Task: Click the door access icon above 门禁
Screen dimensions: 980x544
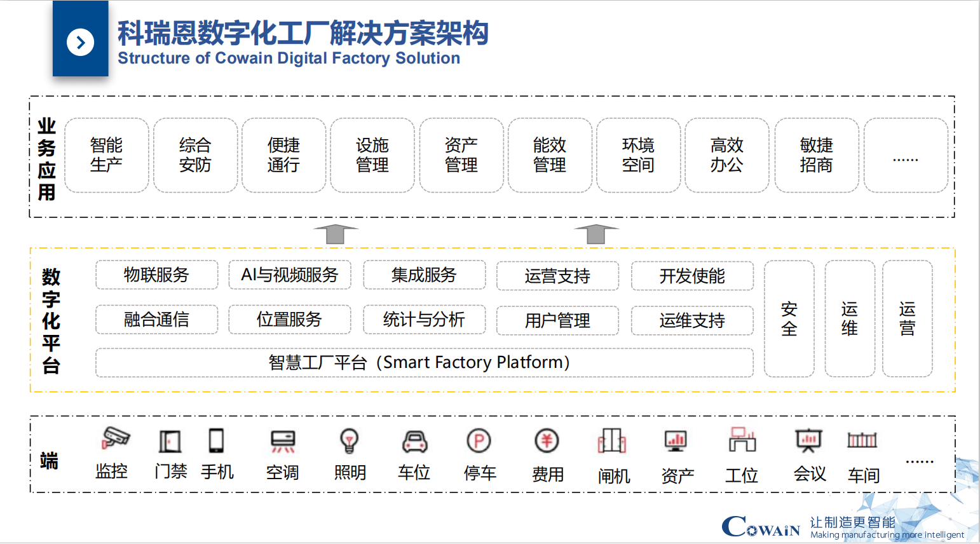Action: [x=170, y=440]
